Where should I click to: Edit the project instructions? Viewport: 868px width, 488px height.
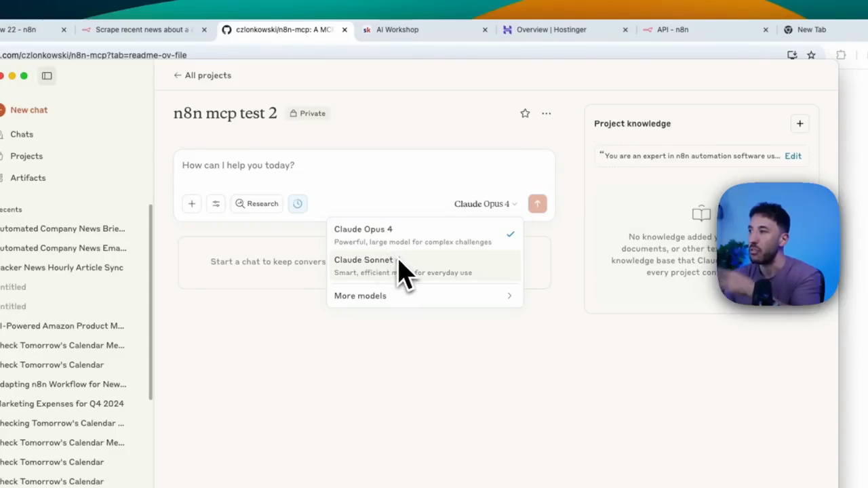[x=793, y=156]
